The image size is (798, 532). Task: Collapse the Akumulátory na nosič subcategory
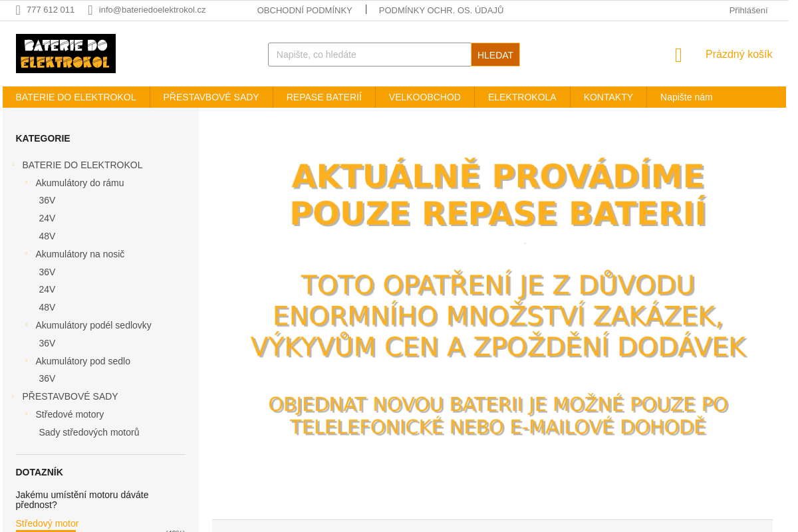27,253
